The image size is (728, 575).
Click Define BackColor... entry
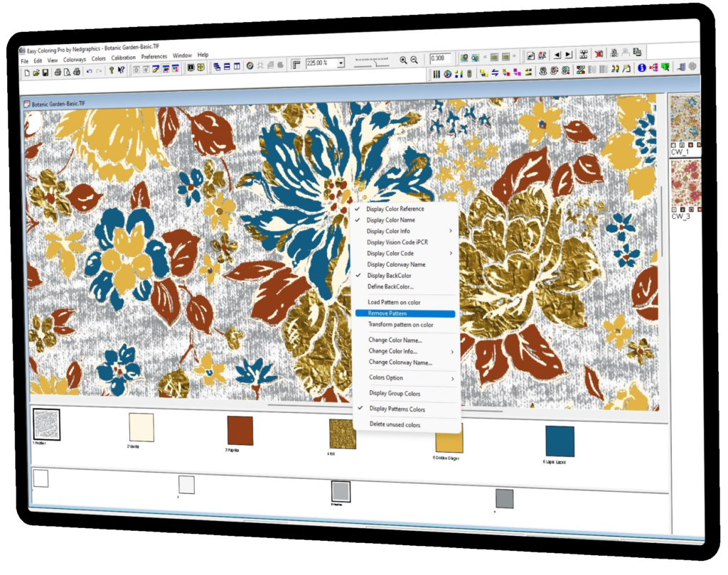(390, 286)
